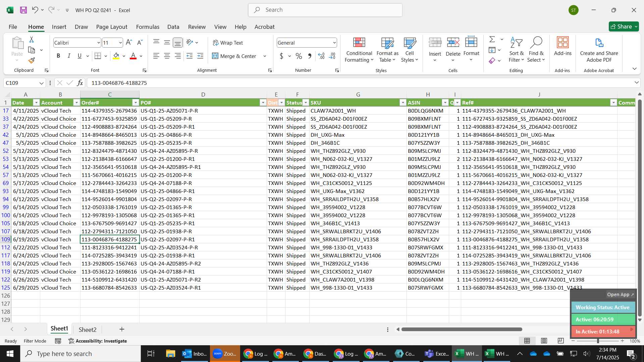This screenshot has width=644, height=362.
Task: Decrease font size with smaller A icon
Action: 140,43
